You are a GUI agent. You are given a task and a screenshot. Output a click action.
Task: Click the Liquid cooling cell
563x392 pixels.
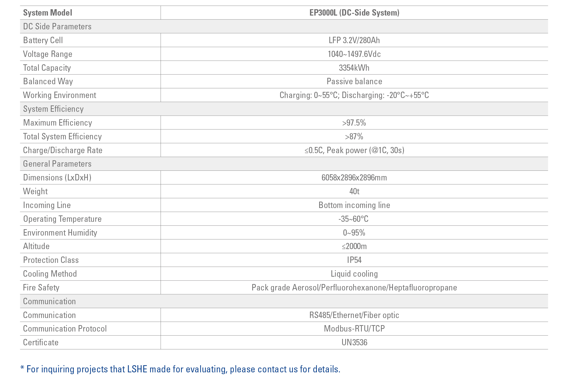point(354,274)
